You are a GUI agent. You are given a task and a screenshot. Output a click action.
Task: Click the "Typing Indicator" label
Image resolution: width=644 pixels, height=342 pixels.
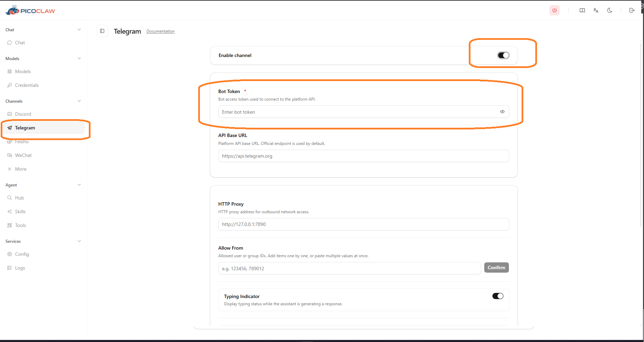tap(242, 296)
